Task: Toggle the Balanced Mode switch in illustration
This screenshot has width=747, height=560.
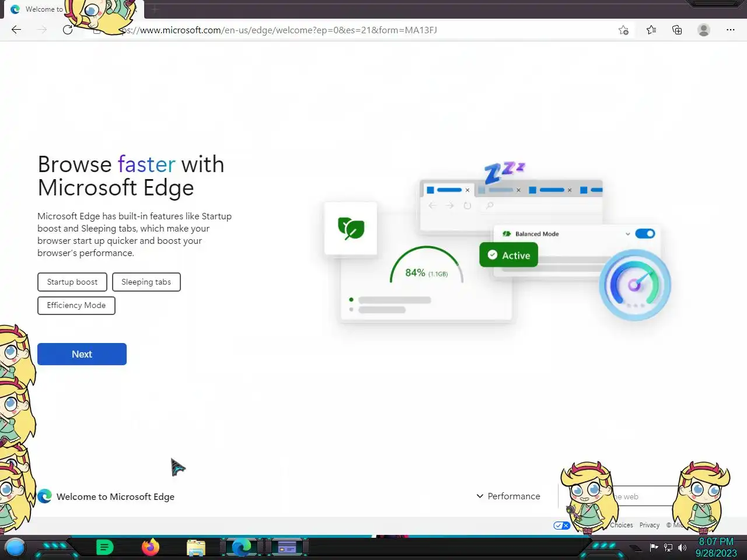Action: pos(645,233)
